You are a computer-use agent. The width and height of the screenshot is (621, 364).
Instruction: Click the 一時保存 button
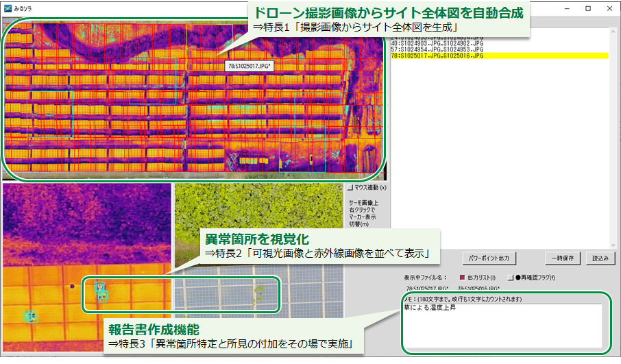point(562,258)
